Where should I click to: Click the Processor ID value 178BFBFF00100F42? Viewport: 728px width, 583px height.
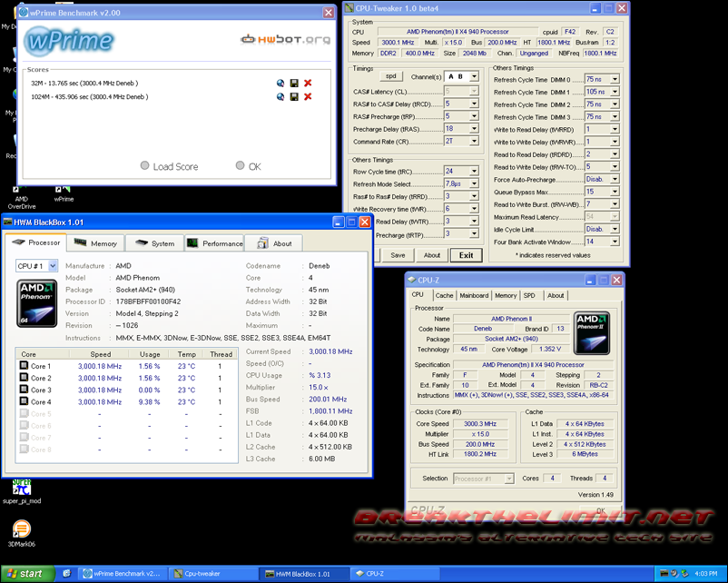[x=148, y=301]
